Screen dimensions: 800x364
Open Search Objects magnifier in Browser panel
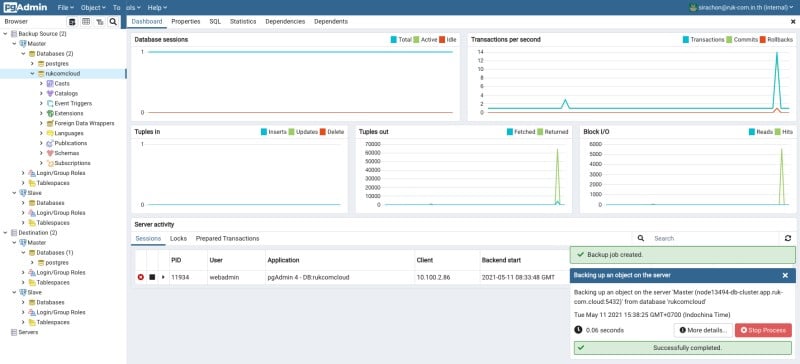pos(113,21)
